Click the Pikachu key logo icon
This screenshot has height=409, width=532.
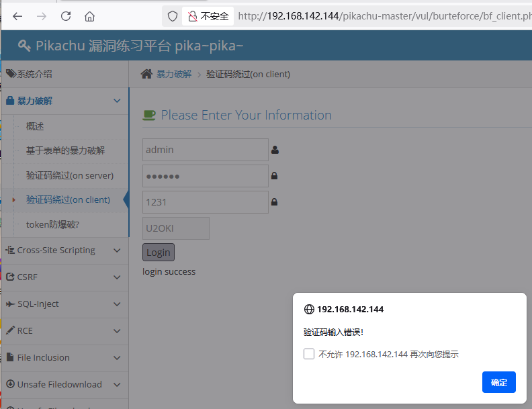pyautogui.click(x=24, y=46)
